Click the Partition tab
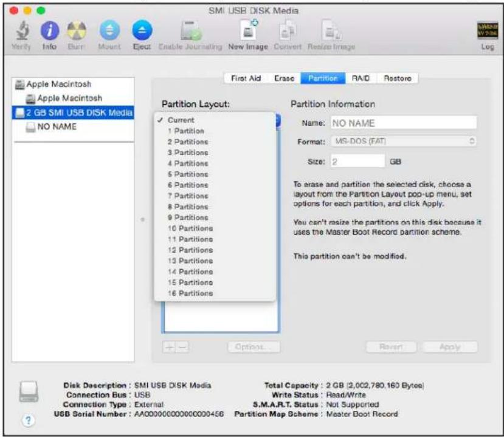 click(323, 78)
